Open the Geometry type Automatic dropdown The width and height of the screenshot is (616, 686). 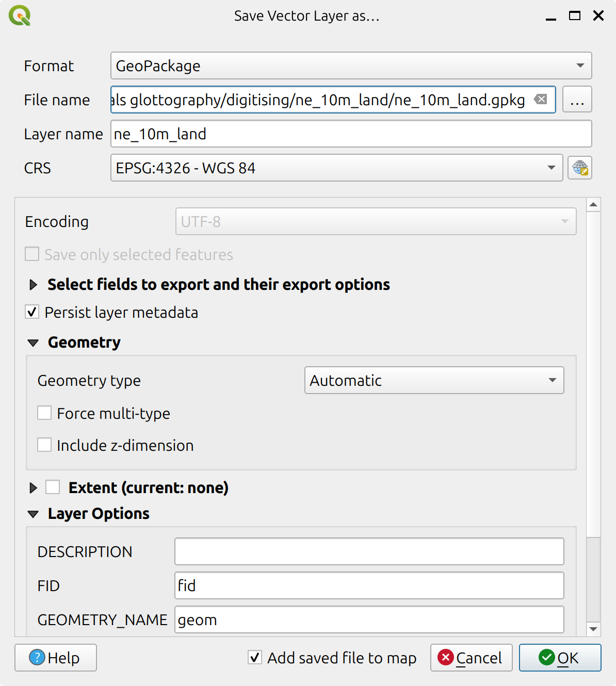(434, 381)
